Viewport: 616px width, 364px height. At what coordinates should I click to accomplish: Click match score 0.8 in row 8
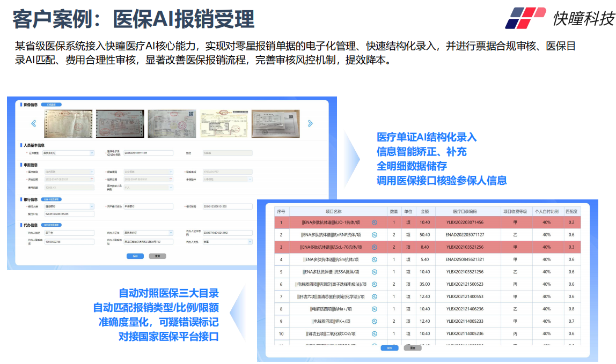point(571,309)
